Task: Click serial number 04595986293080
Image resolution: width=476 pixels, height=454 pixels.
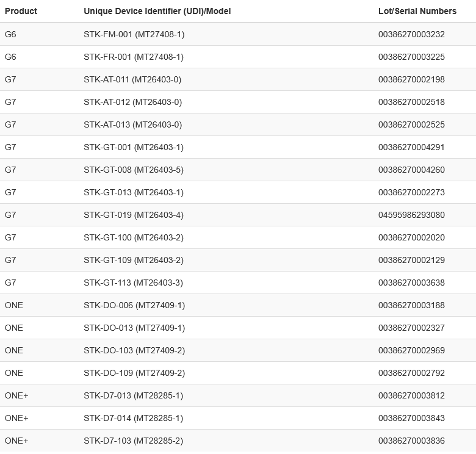Action: [x=411, y=215]
